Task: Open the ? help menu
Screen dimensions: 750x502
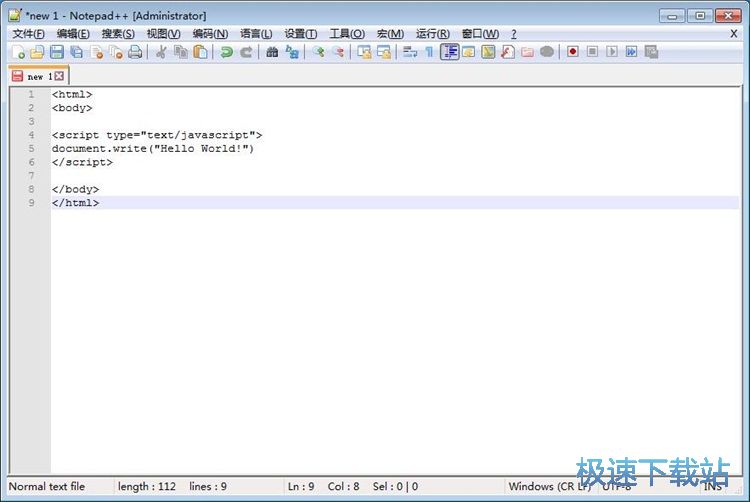Action: pos(514,34)
